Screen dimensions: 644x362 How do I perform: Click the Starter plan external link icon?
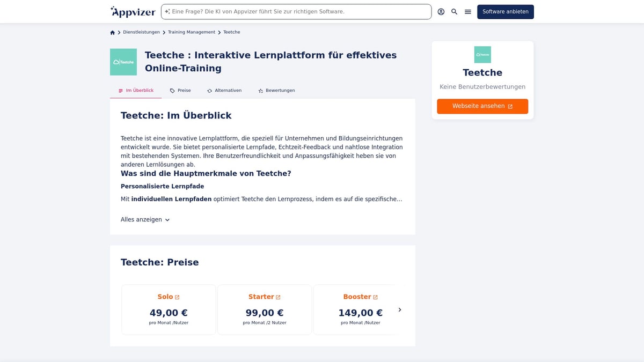click(x=278, y=297)
